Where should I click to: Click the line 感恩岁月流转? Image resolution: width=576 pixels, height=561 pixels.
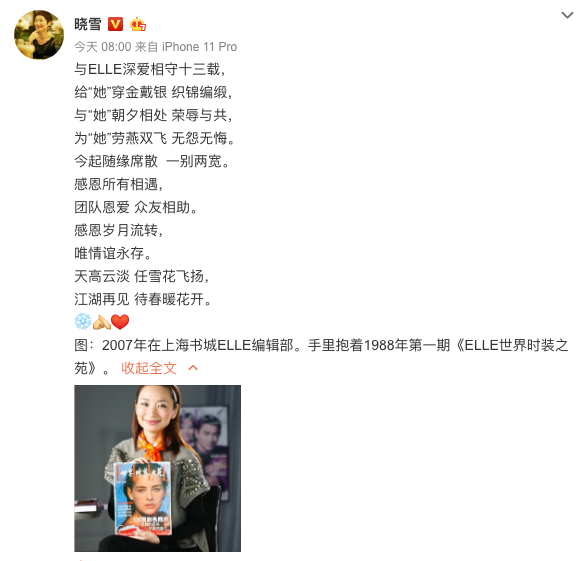coord(119,230)
